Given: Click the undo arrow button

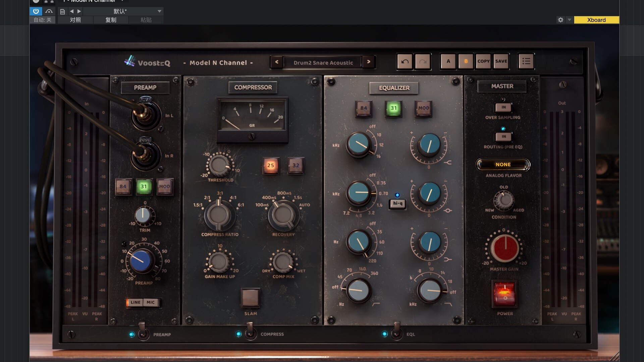Looking at the screenshot, I should pos(405,61).
